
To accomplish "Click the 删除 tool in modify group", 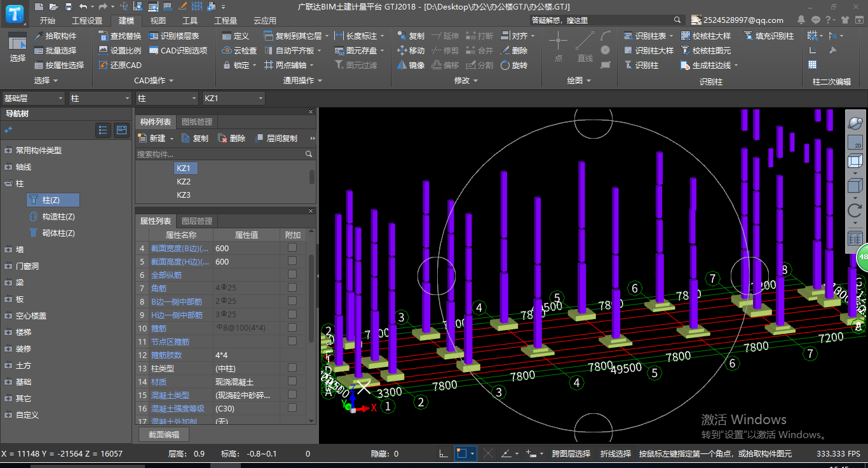I will [513, 50].
